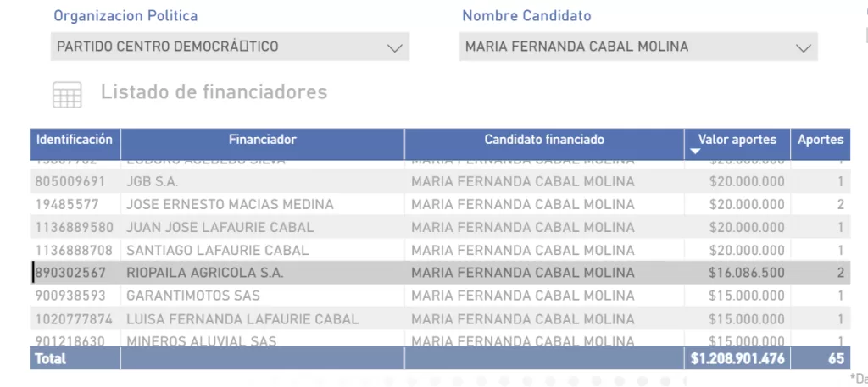This screenshot has height=387, width=868.
Task: Click the Candidato financiado column header
Action: pyautogui.click(x=544, y=140)
